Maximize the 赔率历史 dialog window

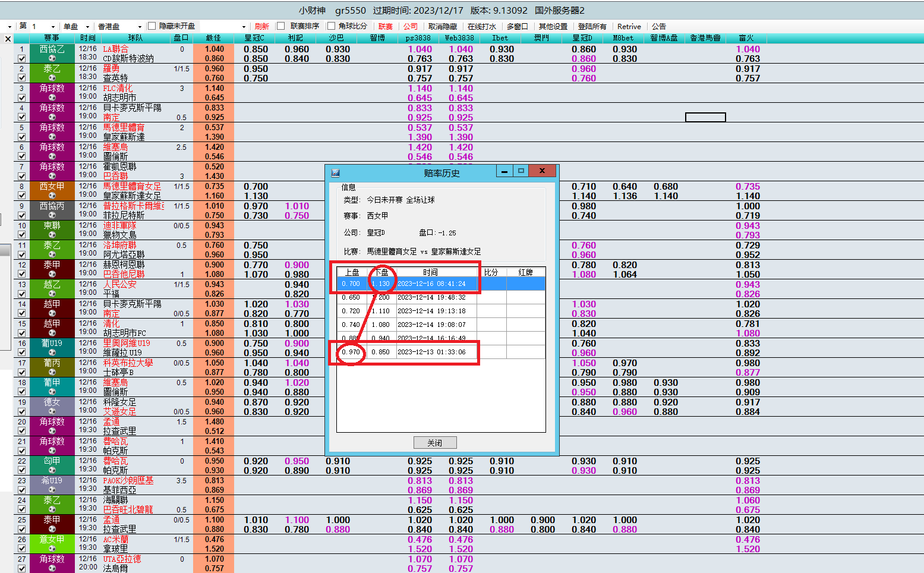(521, 171)
